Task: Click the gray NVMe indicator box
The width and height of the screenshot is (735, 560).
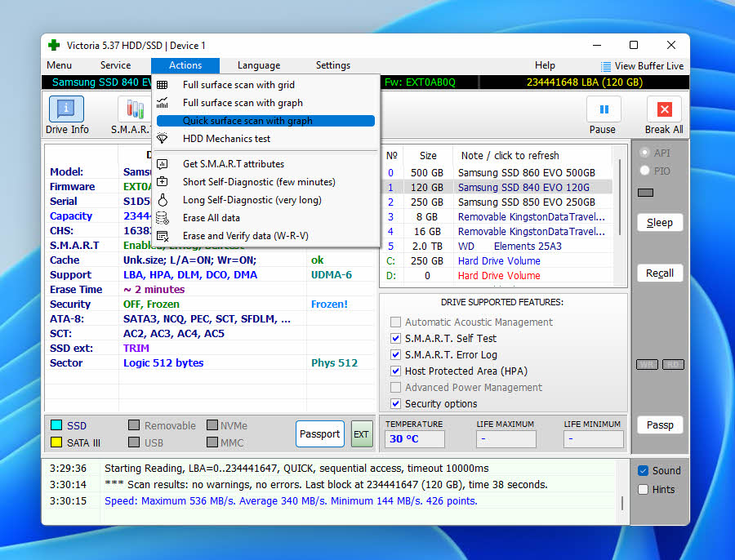Action: point(212,425)
